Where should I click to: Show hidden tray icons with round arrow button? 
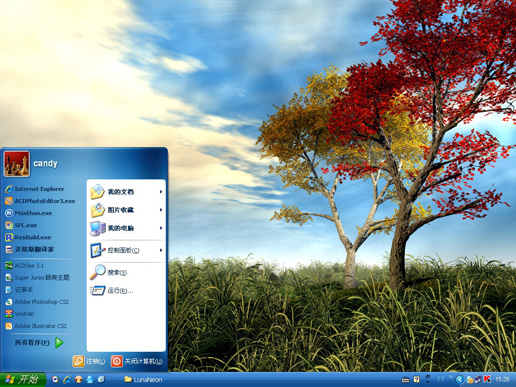pos(460,379)
